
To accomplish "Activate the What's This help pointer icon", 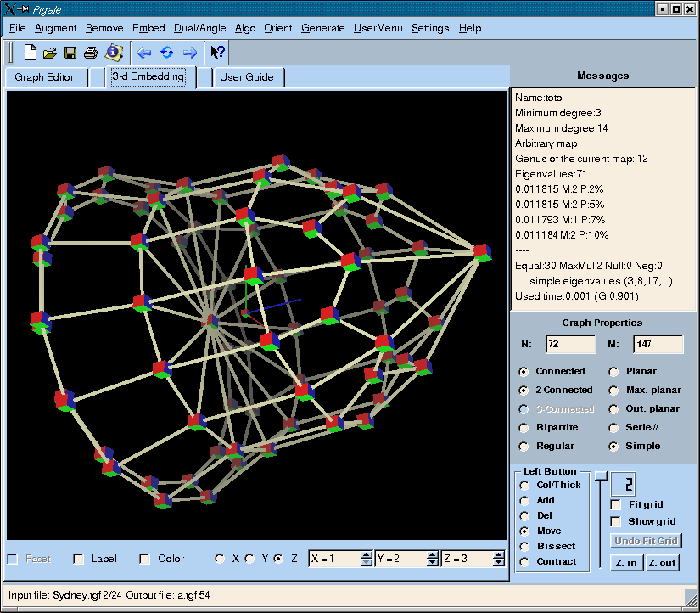I will pyautogui.click(x=217, y=53).
